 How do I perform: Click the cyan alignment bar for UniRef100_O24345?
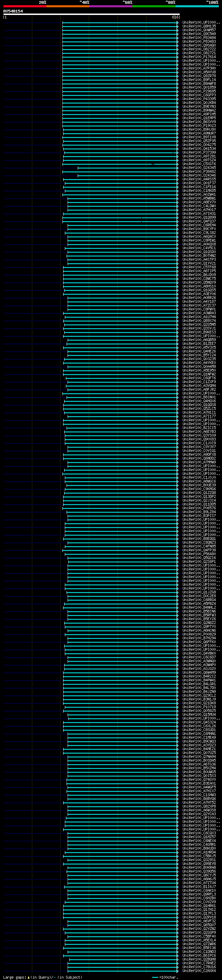click(x=128, y=168)
